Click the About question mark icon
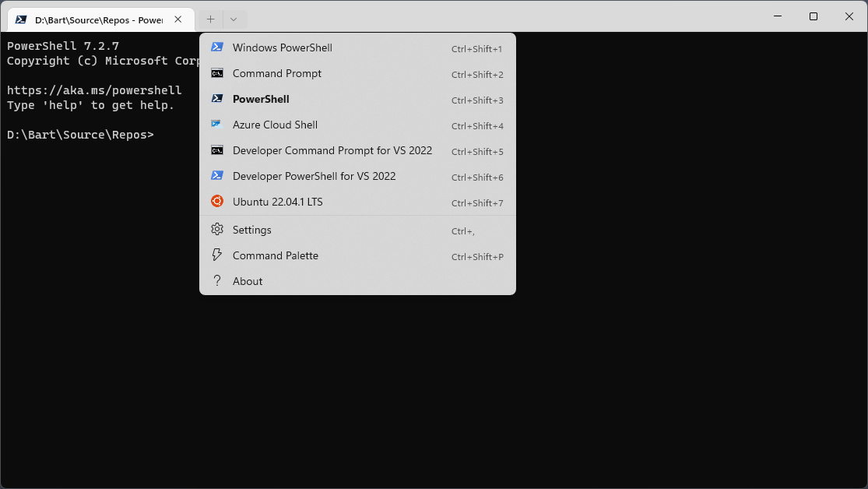The image size is (868, 489). pyautogui.click(x=216, y=280)
